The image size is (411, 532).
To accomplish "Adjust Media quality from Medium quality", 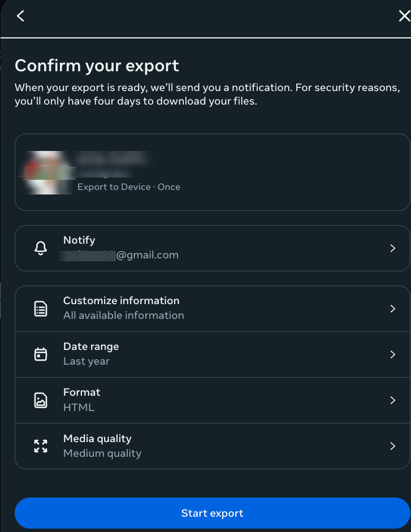I will [212, 446].
